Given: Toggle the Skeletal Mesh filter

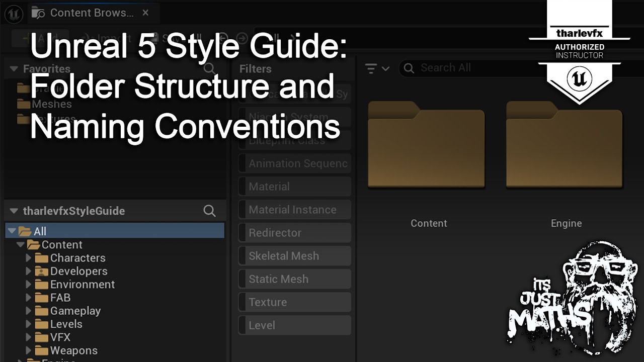Looking at the screenshot, I should click(x=294, y=256).
